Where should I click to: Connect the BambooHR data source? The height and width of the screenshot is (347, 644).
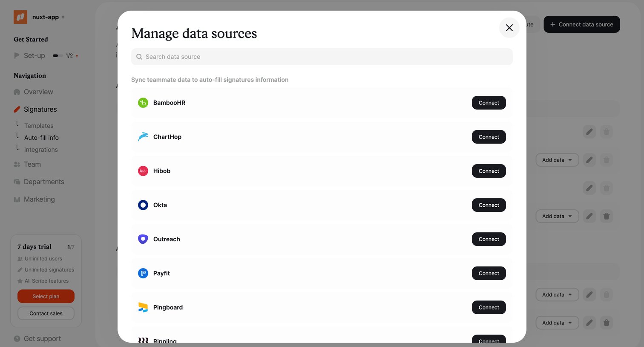(489, 103)
